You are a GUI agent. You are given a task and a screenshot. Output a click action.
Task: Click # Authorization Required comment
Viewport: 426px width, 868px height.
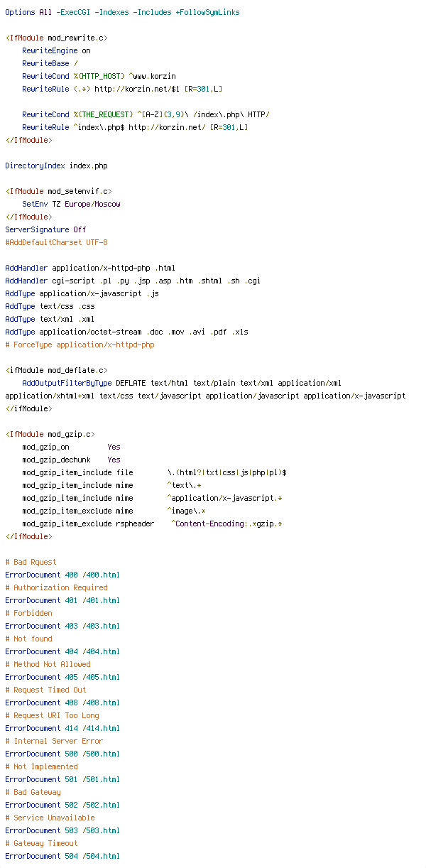(x=56, y=587)
